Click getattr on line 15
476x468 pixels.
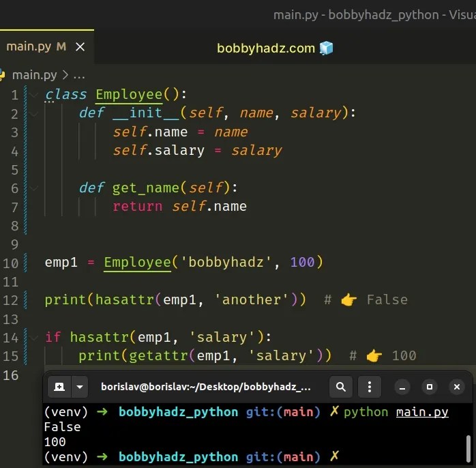[158, 356]
